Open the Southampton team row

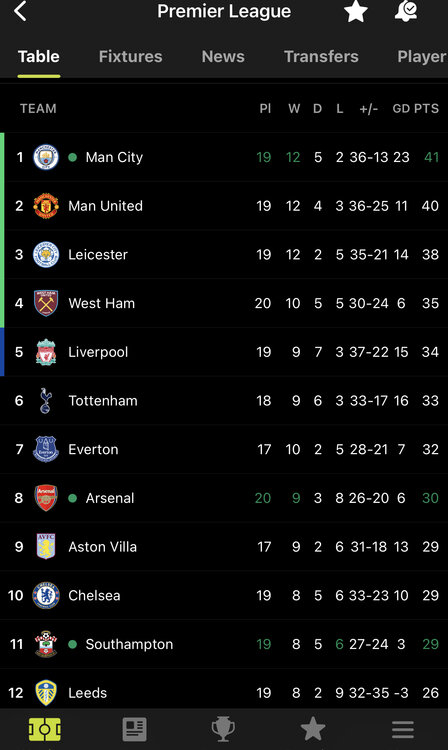[x=224, y=644]
